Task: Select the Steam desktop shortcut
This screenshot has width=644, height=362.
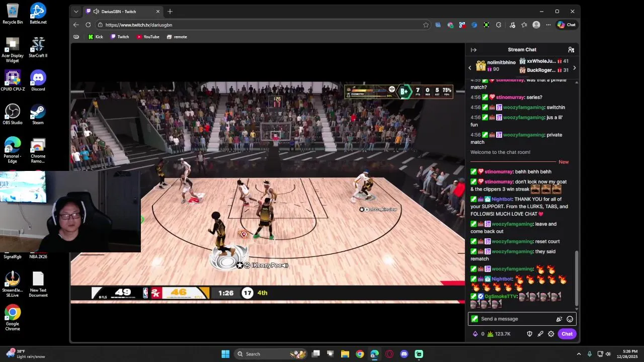Action: click(x=38, y=115)
